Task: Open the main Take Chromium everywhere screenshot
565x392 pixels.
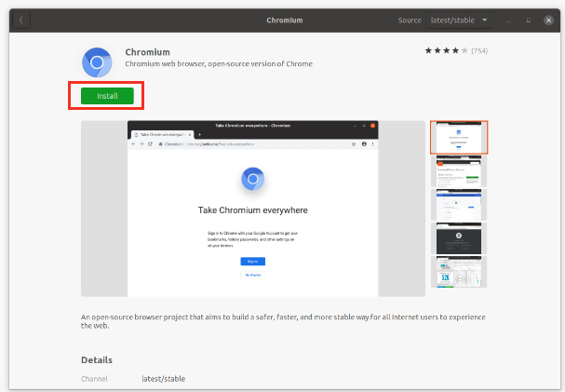Action: click(x=252, y=209)
